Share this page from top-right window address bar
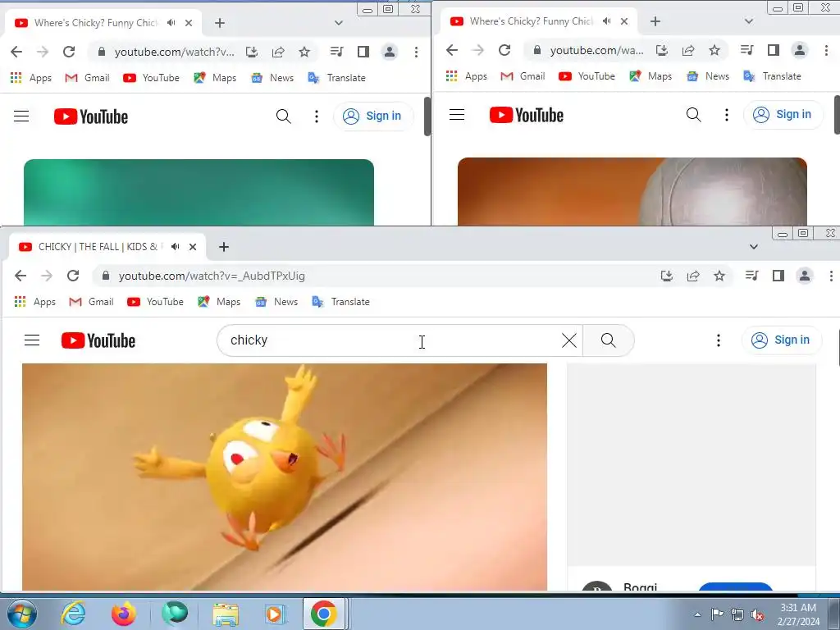840x630 pixels. point(688,50)
